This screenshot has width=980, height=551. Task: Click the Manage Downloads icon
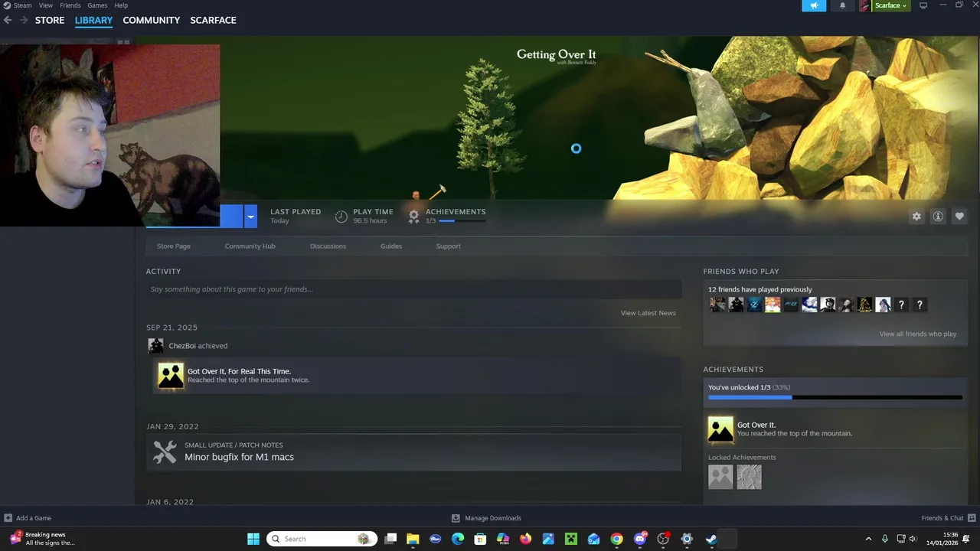(456, 518)
